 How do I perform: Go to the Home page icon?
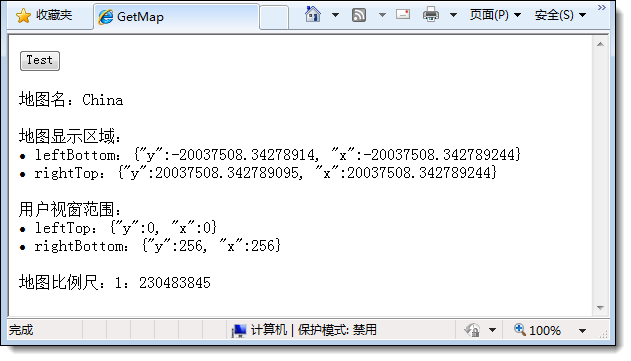[x=313, y=15]
